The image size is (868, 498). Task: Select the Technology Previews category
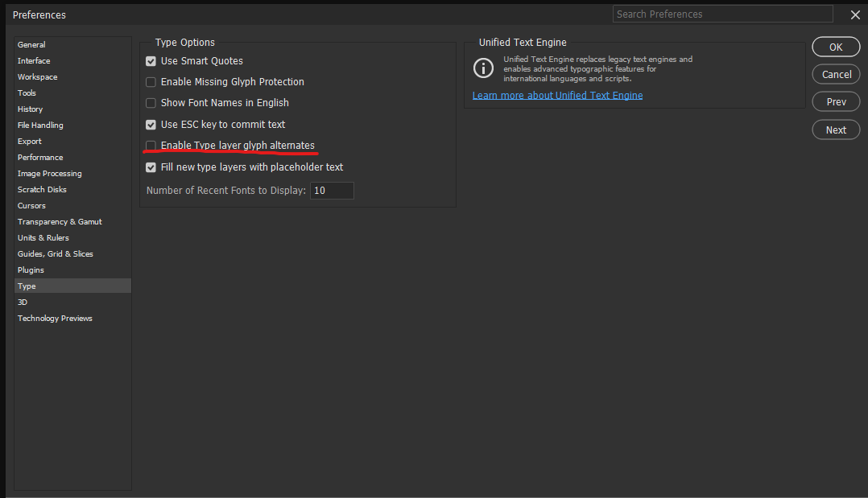point(55,319)
